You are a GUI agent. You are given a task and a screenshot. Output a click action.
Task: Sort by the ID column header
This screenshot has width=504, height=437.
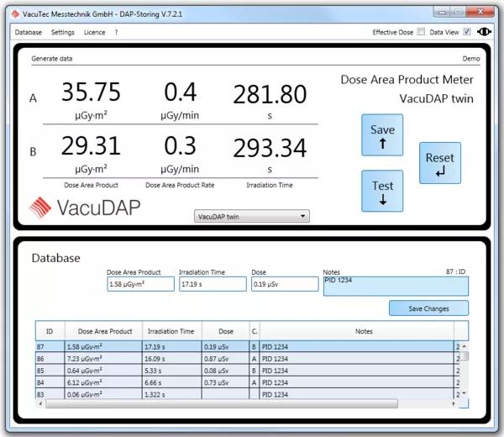tap(50, 331)
